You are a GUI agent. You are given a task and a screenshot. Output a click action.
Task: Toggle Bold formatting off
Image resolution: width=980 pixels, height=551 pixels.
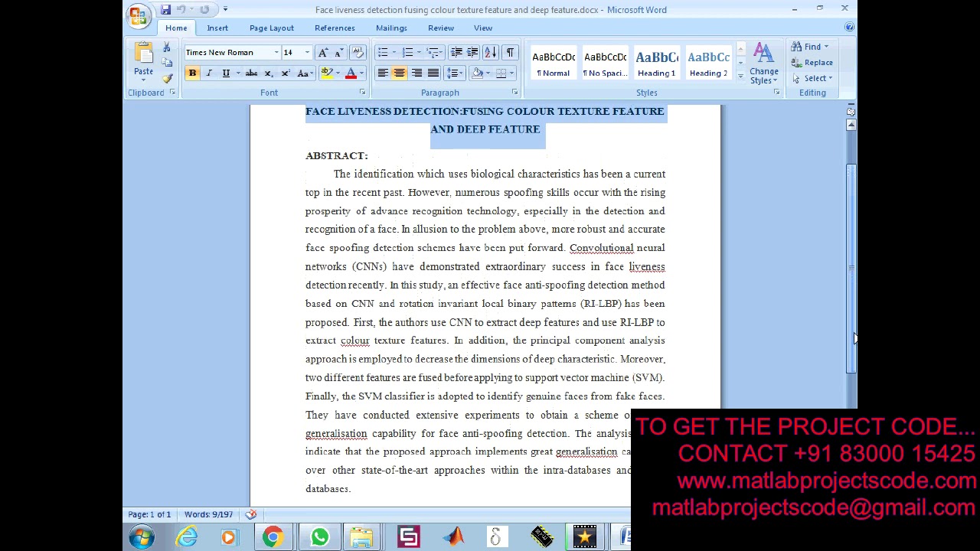coord(192,73)
